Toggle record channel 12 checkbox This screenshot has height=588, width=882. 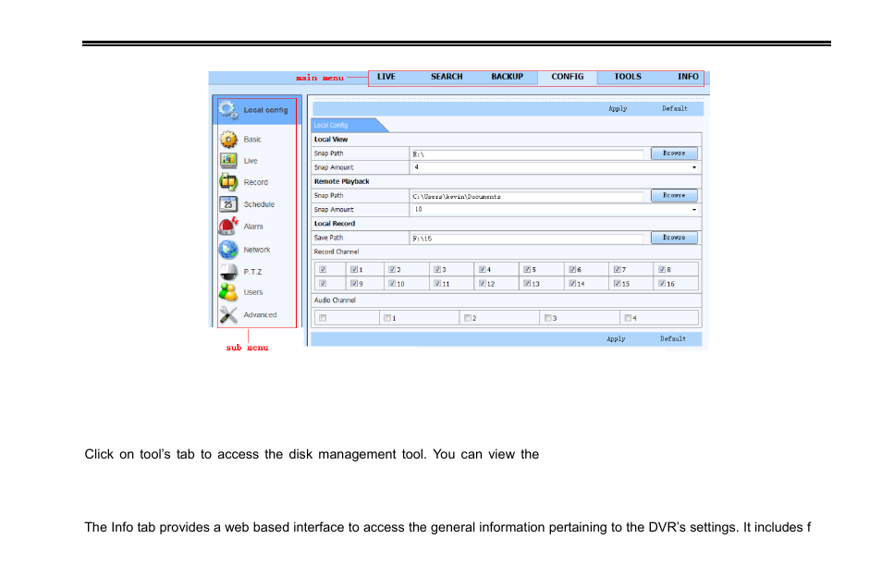coord(482,284)
